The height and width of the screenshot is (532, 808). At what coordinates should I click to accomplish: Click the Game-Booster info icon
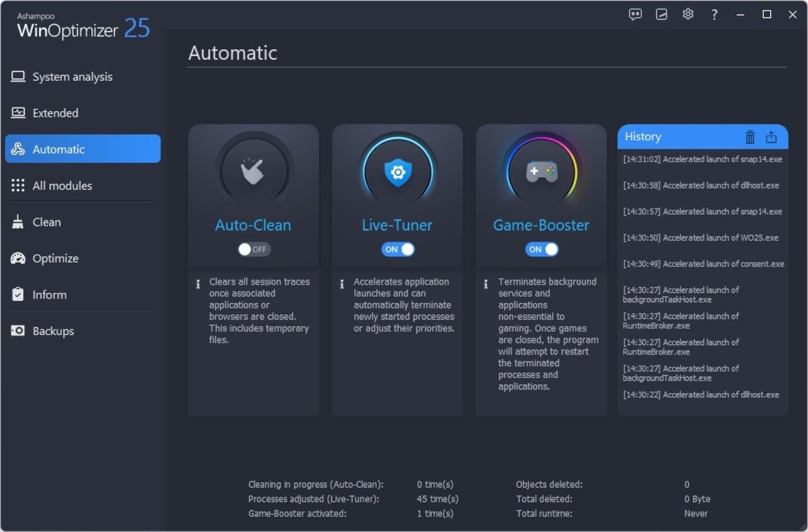[x=485, y=285]
